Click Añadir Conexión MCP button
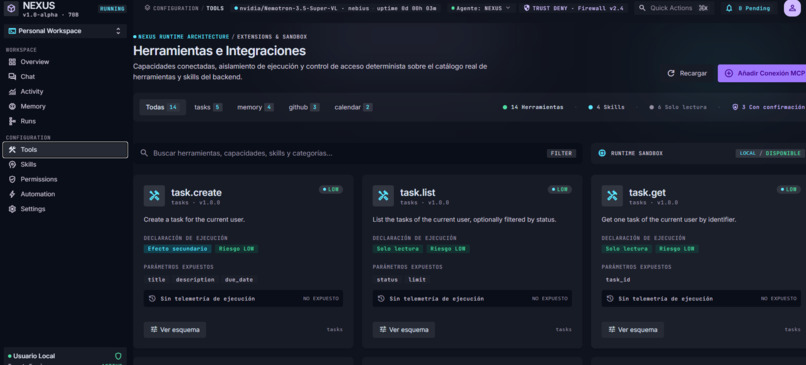The image size is (806, 365). (762, 74)
